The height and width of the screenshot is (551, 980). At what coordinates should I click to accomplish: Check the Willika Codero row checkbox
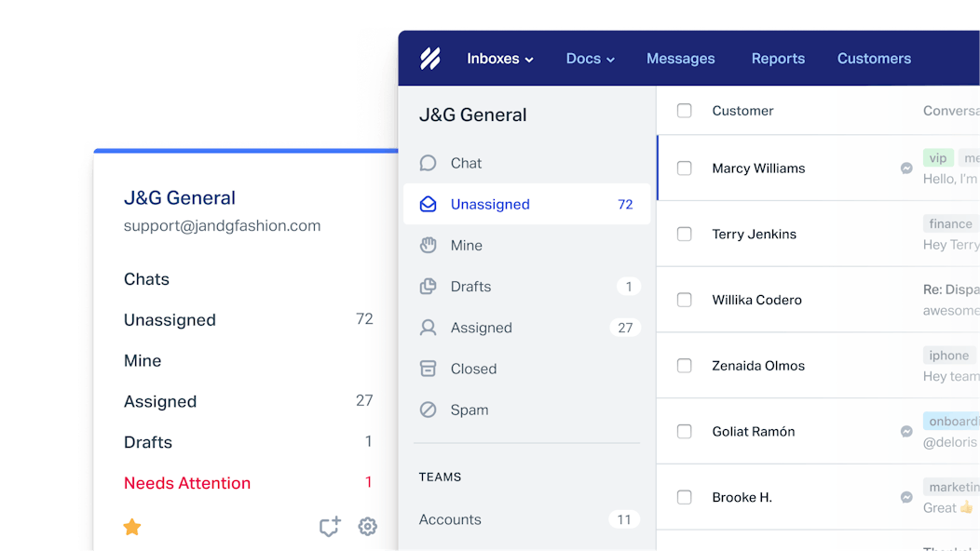tap(685, 300)
